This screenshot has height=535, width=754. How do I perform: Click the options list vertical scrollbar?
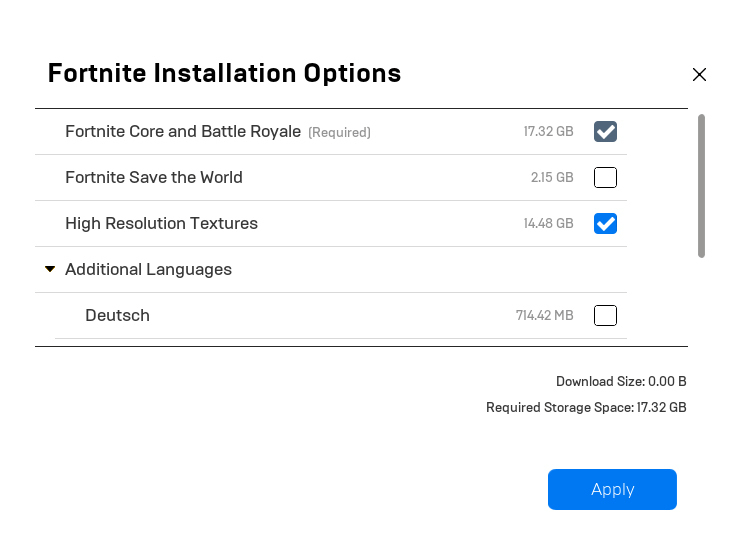(x=701, y=186)
